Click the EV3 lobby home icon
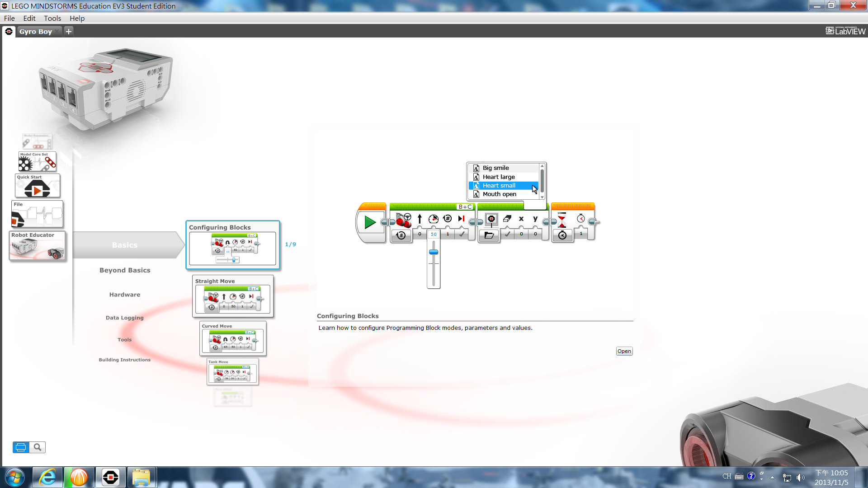The height and width of the screenshot is (488, 868). (9, 32)
